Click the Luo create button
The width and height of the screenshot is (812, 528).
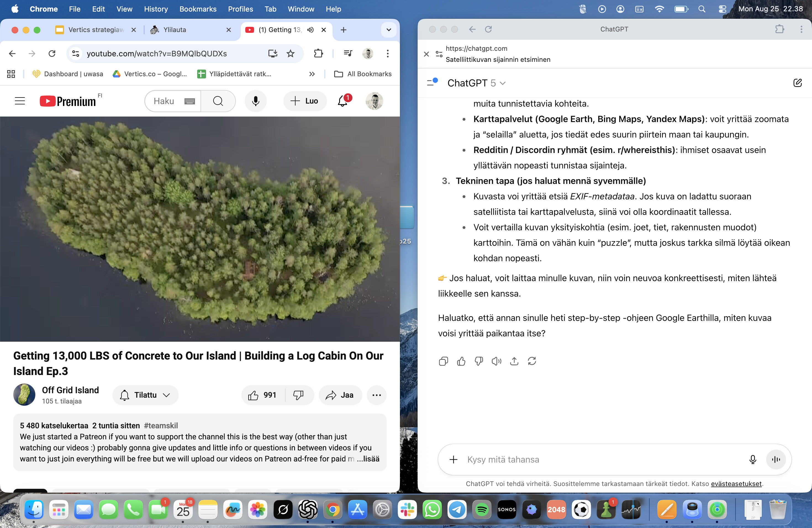tap(305, 101)
